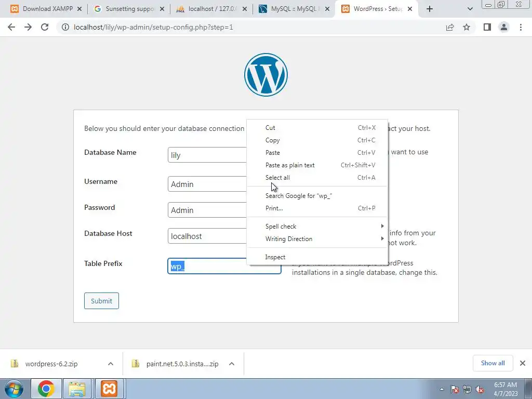Close the Sunsetting support tab
The width and height of the screenshot is (532, 399).
click(162, 9)
